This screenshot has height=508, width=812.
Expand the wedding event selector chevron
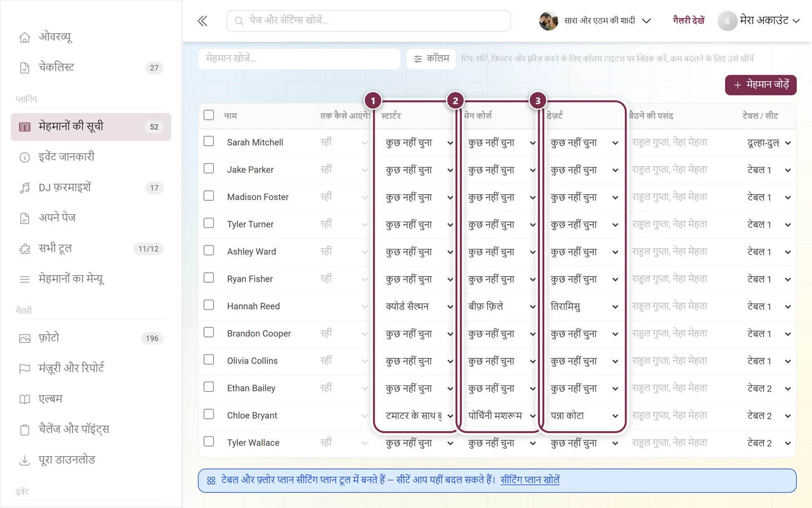tap(647, 21)
